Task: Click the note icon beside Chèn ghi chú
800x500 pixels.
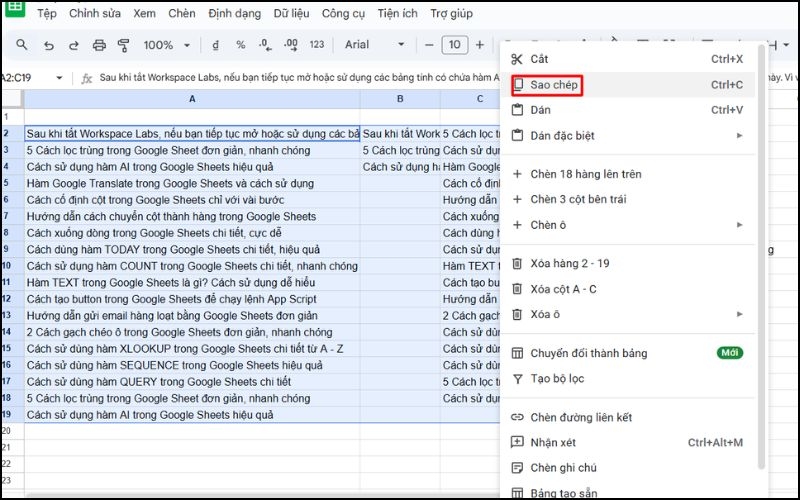Action: (x=517, y=467)
